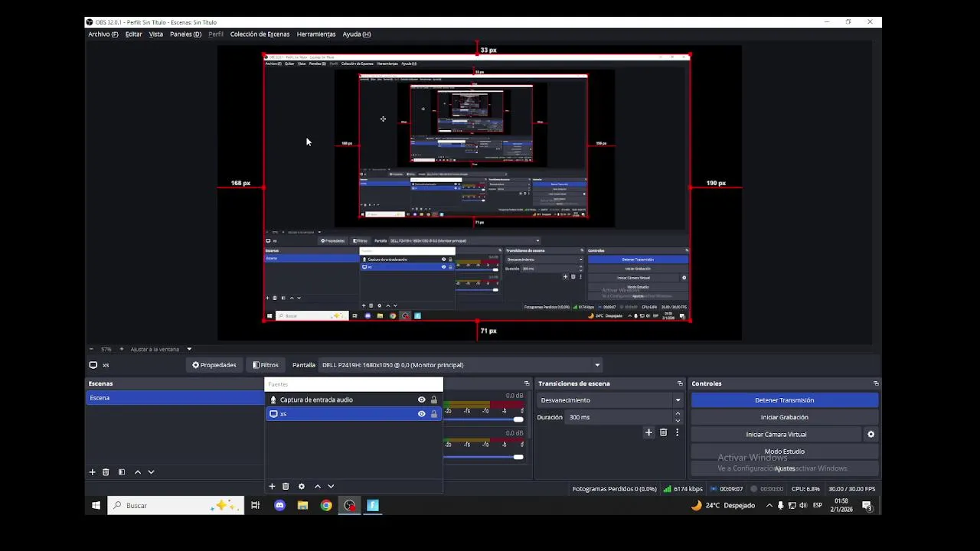
Task: Lock the Captura de entrada audio source
Action: pyautogui.click(x=434, y=399)
